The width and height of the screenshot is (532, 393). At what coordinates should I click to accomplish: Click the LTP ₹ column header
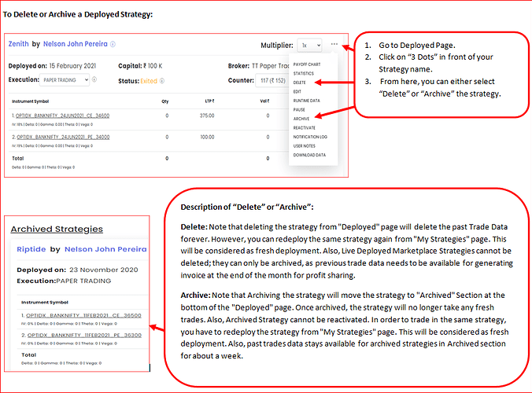pos(209,101)
